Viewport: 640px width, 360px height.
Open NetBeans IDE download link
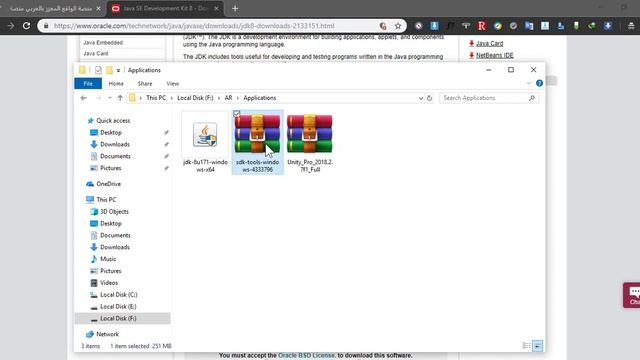pos(495,55)
